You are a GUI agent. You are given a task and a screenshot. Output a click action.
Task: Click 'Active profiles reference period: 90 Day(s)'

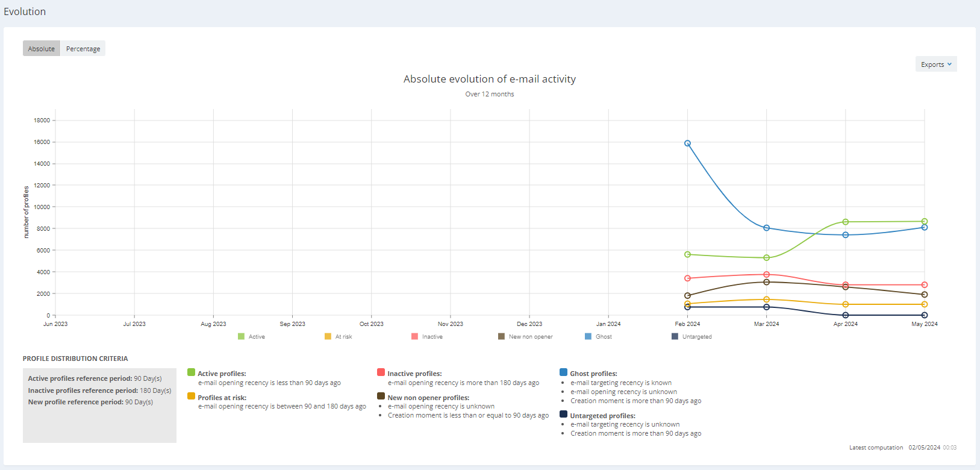click(x=95, y=378)
